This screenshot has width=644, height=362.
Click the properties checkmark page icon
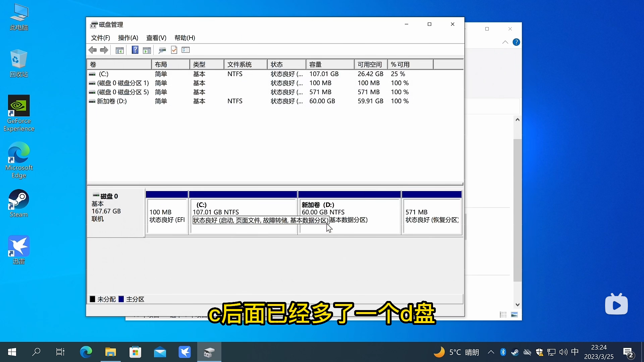click(x=174, y=50)
